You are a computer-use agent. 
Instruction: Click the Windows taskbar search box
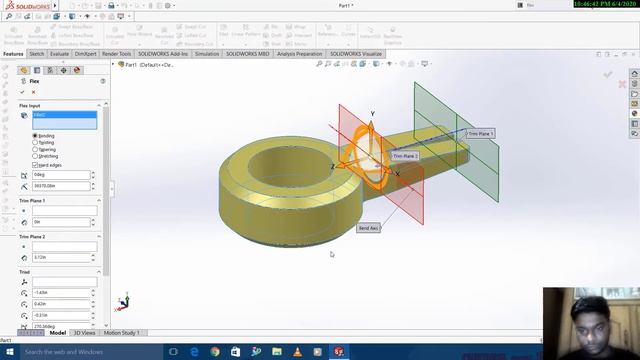[x=92, y=351]
